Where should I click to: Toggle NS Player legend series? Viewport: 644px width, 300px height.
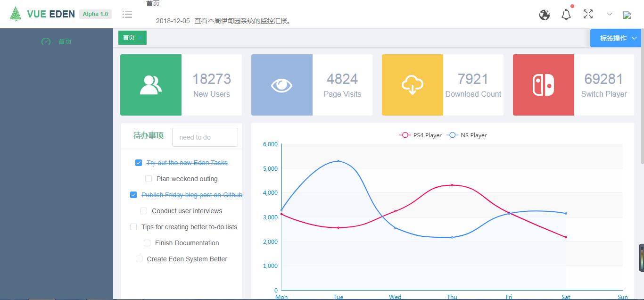point(467,135)
